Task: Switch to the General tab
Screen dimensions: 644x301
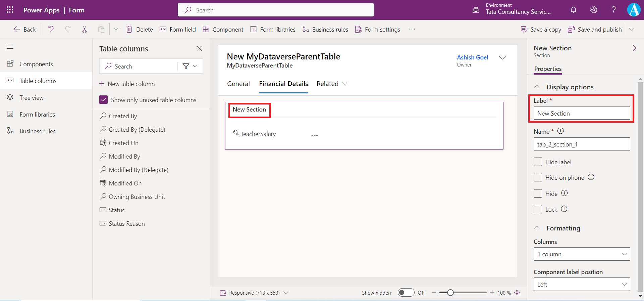Action: [238, 84]
